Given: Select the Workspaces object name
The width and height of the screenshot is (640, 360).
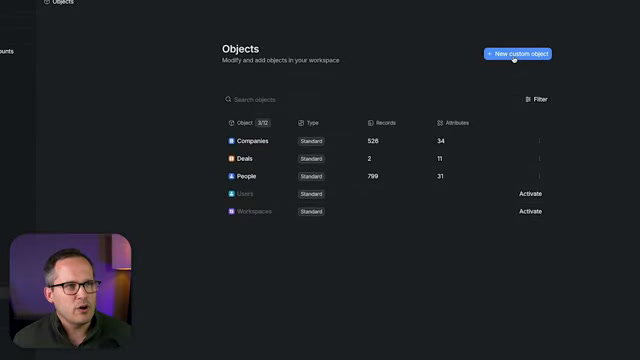Looking at the screenshot, I should [254, 211].
